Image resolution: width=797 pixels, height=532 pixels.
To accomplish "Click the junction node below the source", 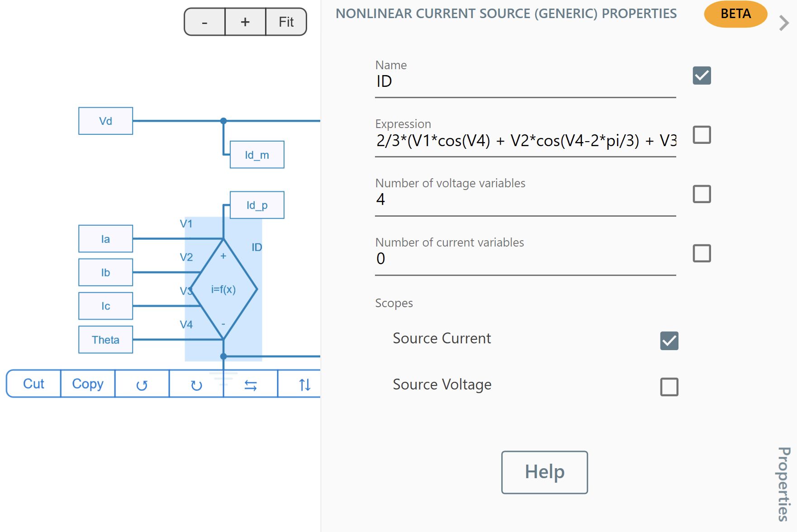I will pyautogui.click(x=223, y=356).
